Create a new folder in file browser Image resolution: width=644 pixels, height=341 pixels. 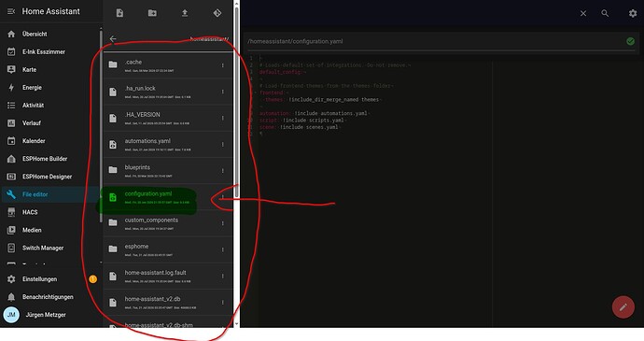point(152,13)
